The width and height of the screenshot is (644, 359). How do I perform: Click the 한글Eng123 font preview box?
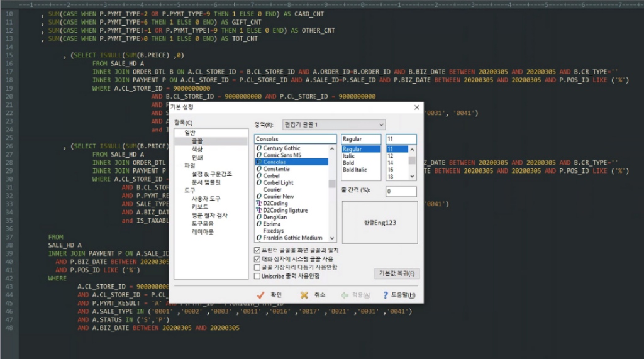click(380, 223)
